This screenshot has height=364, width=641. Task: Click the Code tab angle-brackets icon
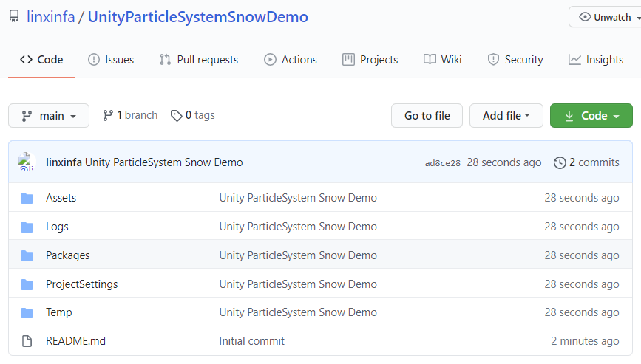[26, 60]
